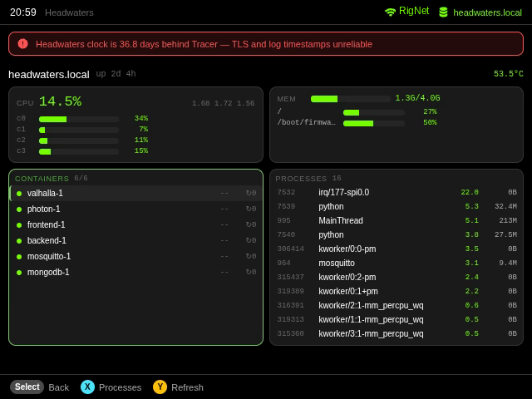
Task: Select the mosquitto process row
Action: click(x=397, y=263)
